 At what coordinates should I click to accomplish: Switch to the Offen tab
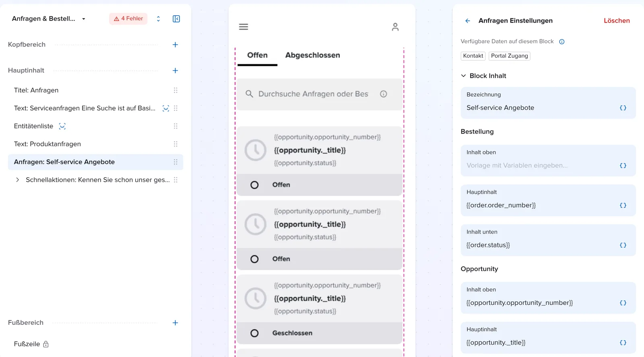(257, 55)
